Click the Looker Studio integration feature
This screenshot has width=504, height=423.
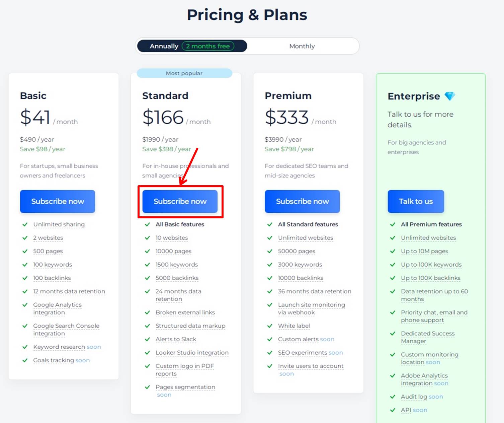pyautogui.click(x=192, y=353)
